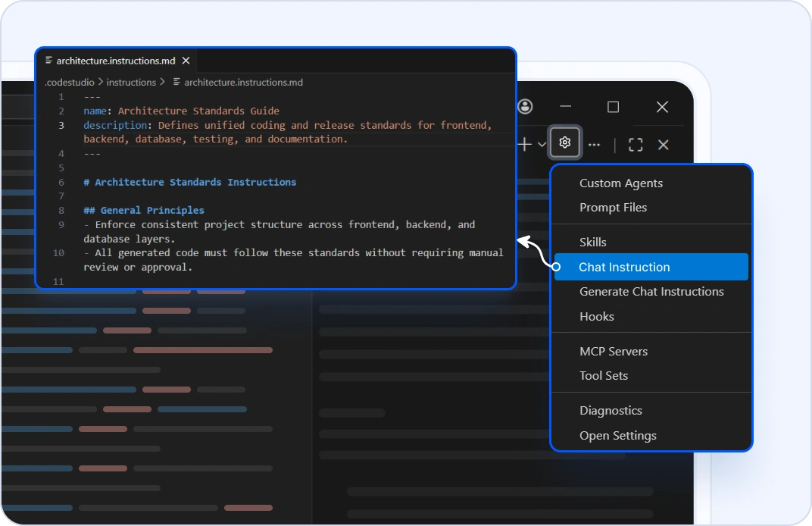This screenshot has width=812, height=526.
Task: Toggle the chat panel fullscreen icon
Action: tap(636, 144)
